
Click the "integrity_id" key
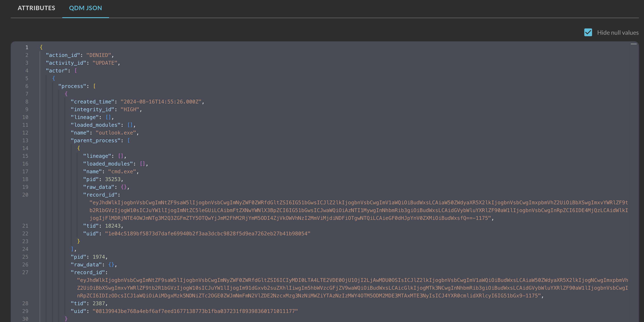92,109
